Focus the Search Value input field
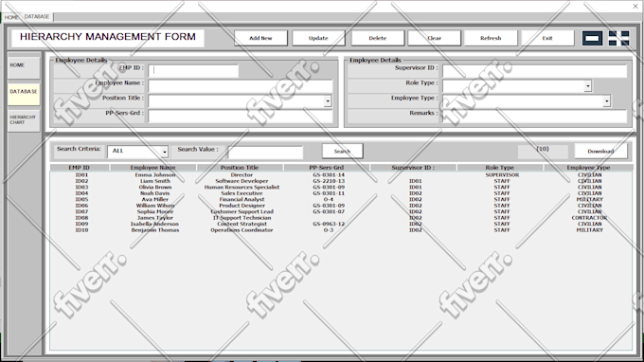The image size is (644, 362). [265, 152]
